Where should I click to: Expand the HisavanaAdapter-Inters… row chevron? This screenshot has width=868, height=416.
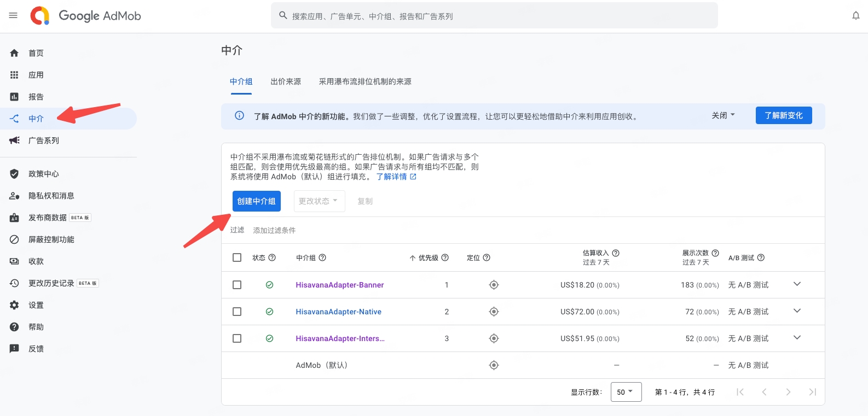pos(797,338)
